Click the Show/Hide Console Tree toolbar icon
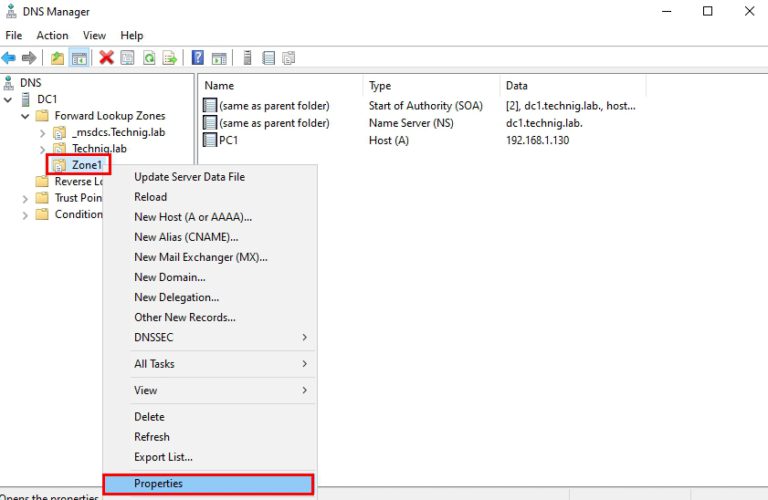Viewport: 768px width, 500px height. click(x=78, y=58)
